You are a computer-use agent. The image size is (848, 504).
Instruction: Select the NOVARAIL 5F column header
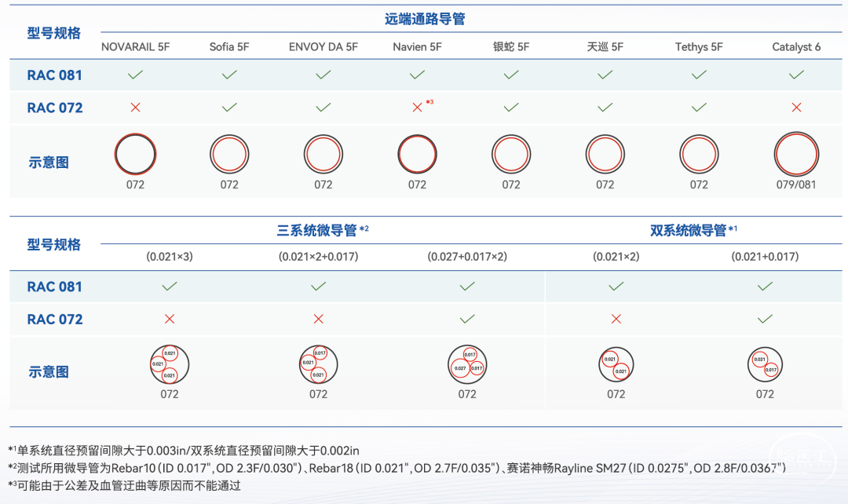click(135, 47)
